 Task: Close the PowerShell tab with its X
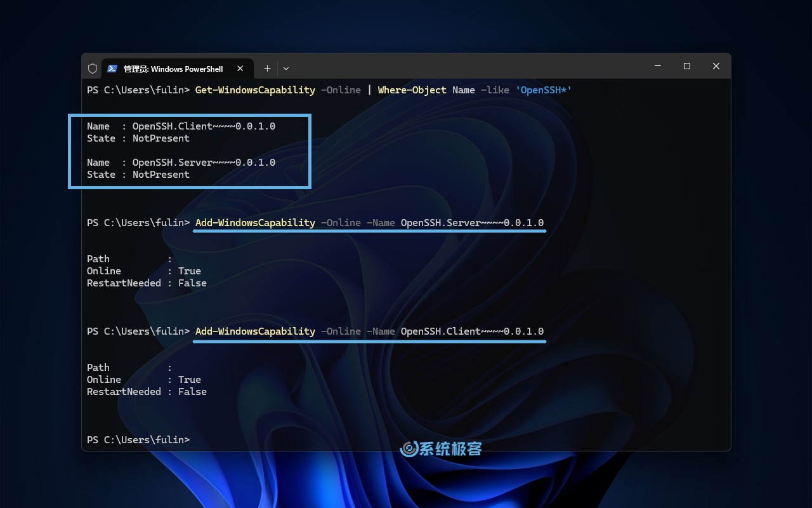(240, 68)
